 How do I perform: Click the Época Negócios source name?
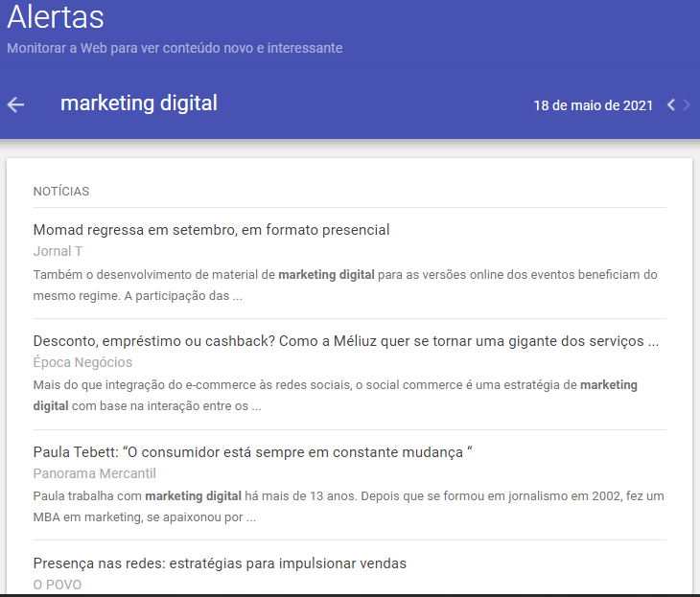pyautogui.click(x=82, y=362)
